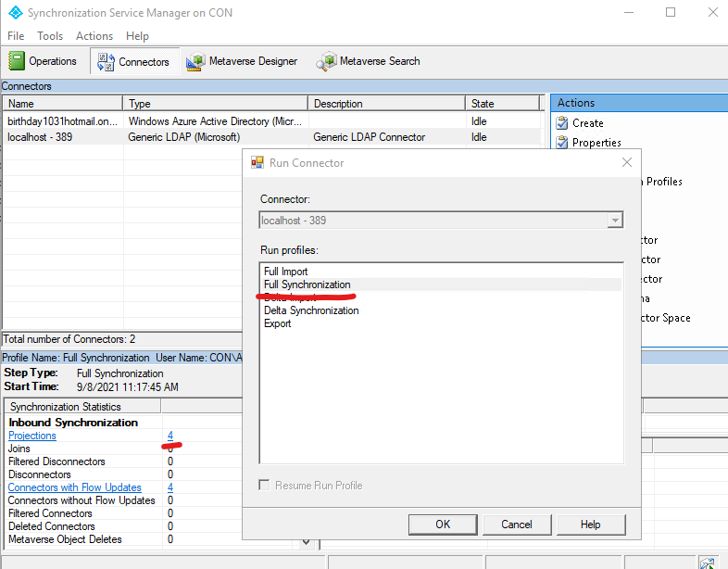Minimize the Synchronization Service Manager window
This screenshot has height=569, width=728.
click(x=629, y=13)
